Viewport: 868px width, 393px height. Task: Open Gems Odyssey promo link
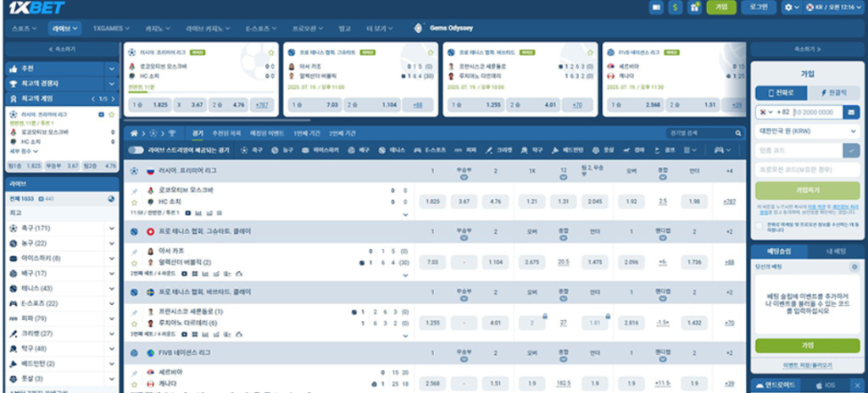coord(444,28)
